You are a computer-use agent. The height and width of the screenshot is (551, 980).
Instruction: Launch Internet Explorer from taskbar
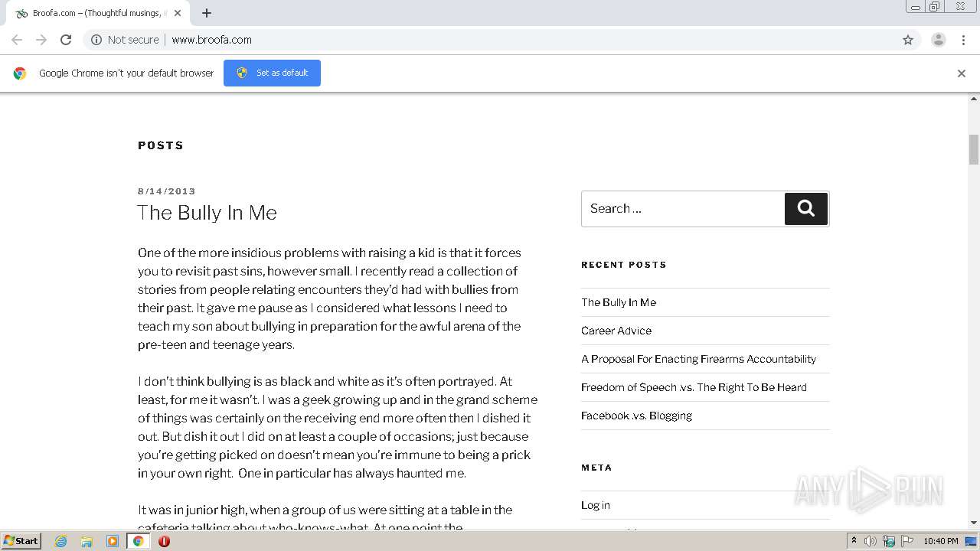tap(61, 541)
